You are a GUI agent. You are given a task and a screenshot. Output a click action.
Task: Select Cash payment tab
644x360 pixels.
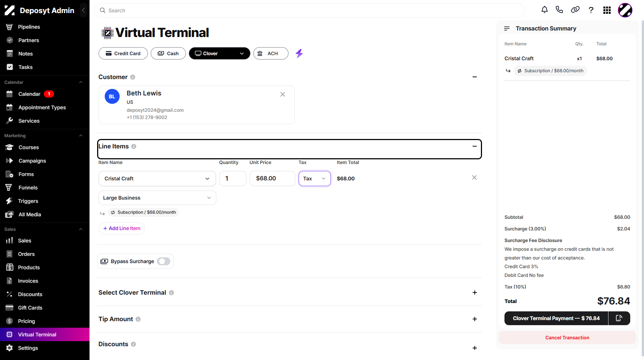[x=168, y=53]
